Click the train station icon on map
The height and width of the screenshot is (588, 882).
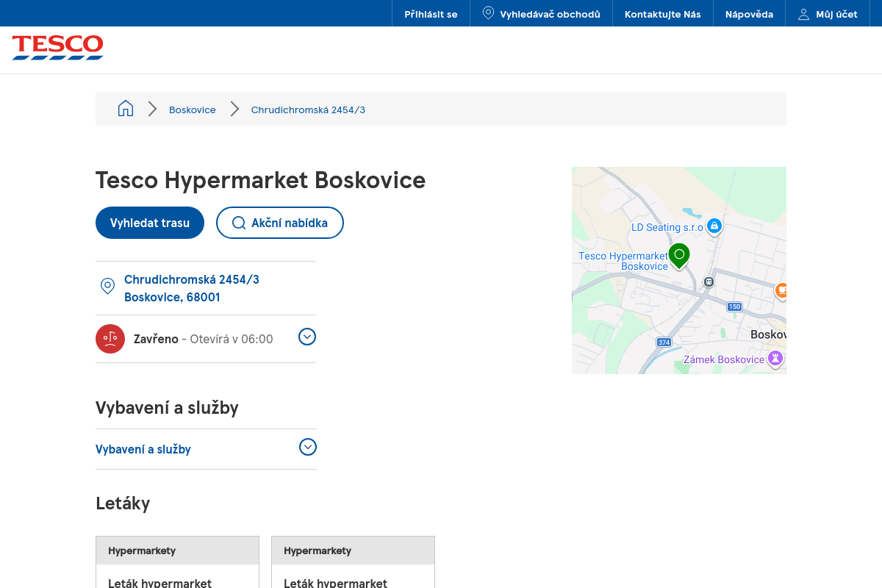click(709, 281)
